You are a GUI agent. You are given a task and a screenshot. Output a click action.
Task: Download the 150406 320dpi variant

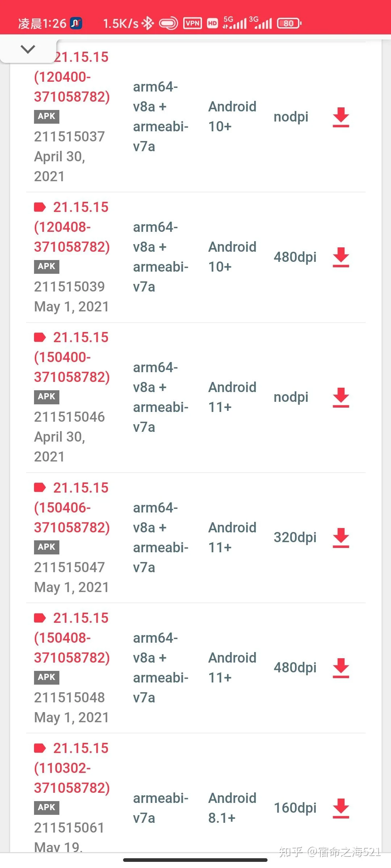[341, 538]
